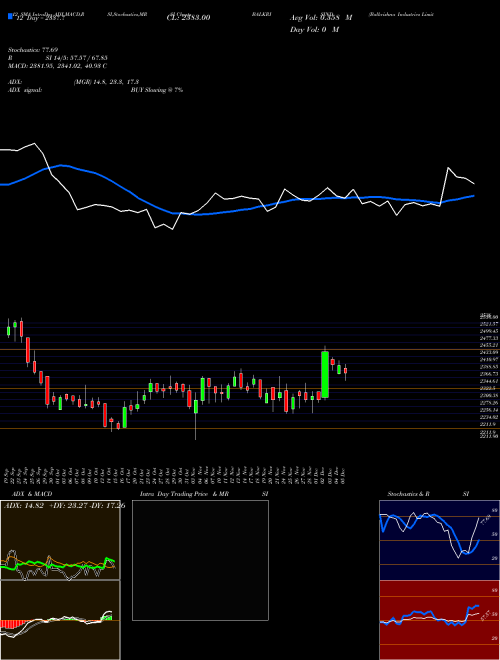The image size is (500, 660).
Task: Open the blue Stochastics chart panel
Action: [439, 540]
